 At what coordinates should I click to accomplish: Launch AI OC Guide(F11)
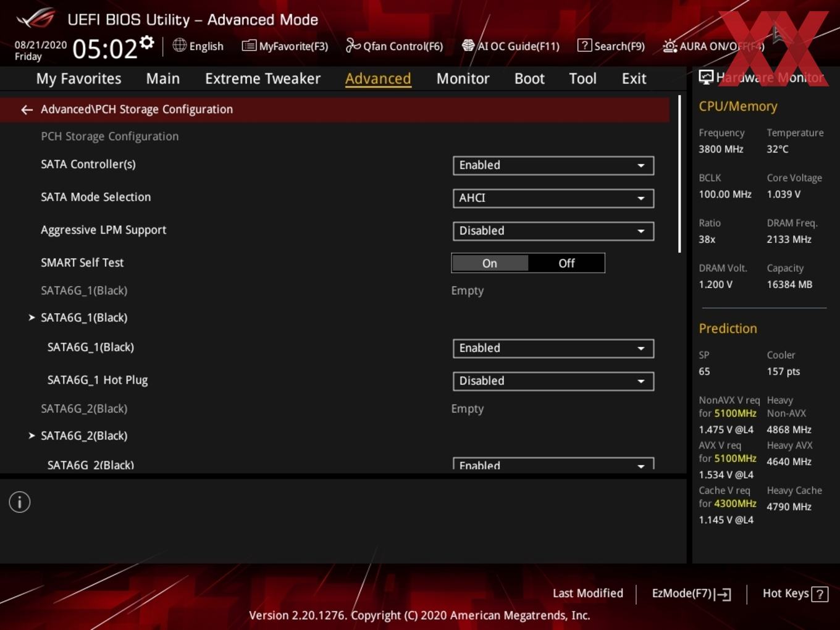[x=511, y=46]
